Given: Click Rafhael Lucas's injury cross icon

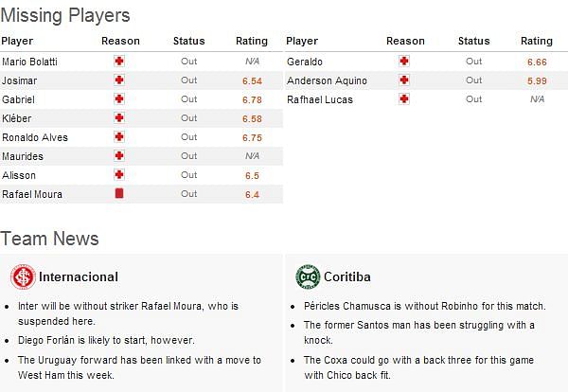Looking at the screenshot, I should click(x=404, y=98).
